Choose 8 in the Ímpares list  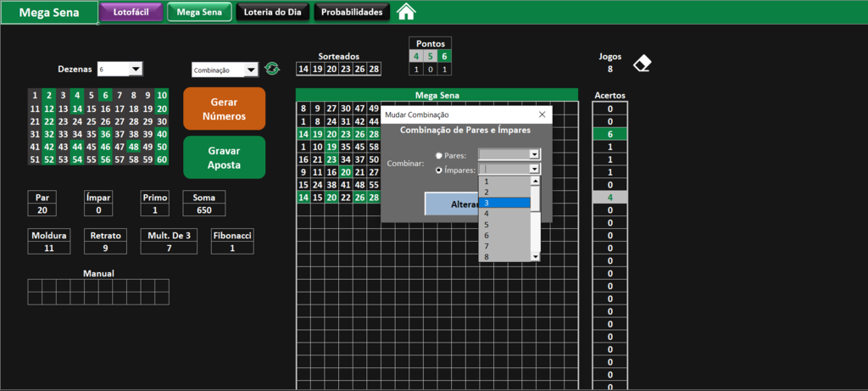504,256
